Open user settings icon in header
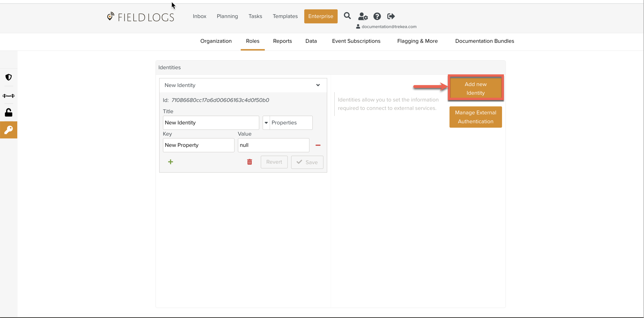Screen dimensions: 644x318 tap(363, 16)
